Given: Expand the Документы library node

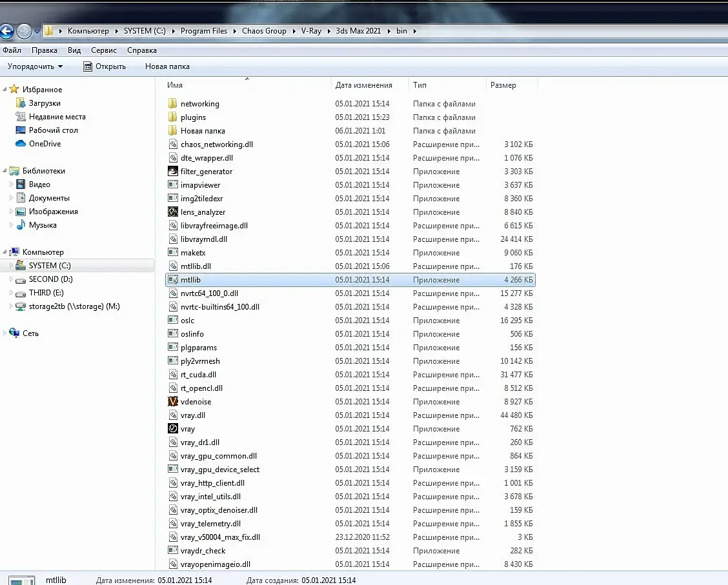Looking at the screenshot, I should pos(11,197).
